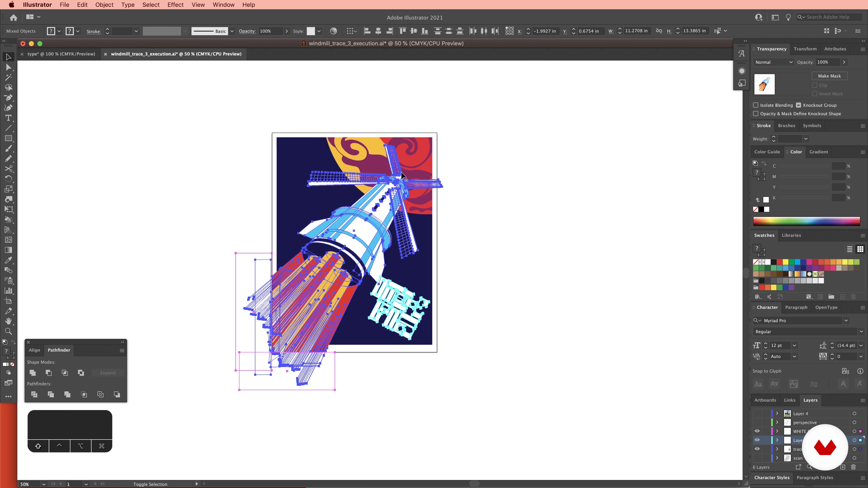The height and width of the screenshot is (488, 868).
Task: Switch to type* document tab
Action: click(x=61, y=54)
